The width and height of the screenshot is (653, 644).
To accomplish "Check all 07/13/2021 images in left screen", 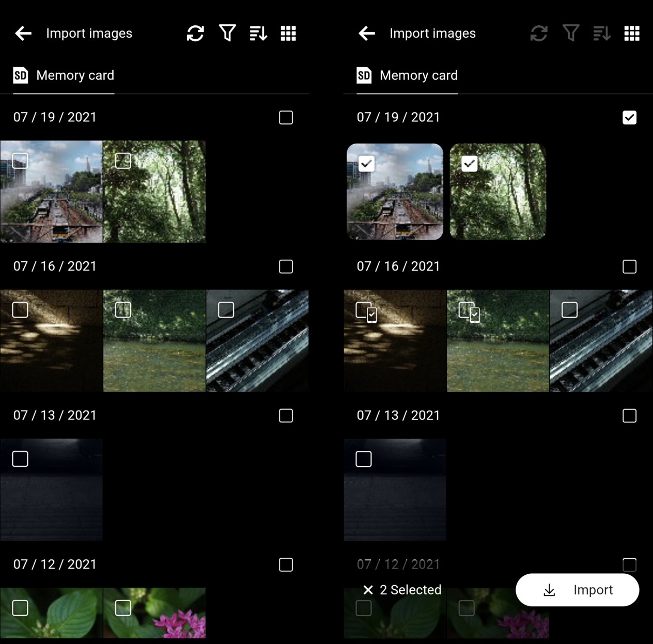I will tap(286, 416).
